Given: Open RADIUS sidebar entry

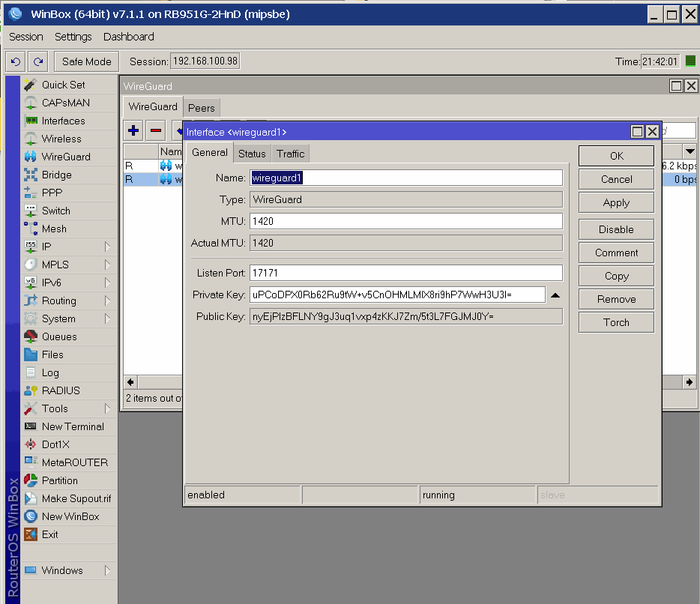Looking at the screenshot, I should pyautogui.click(x=69, y=390).
